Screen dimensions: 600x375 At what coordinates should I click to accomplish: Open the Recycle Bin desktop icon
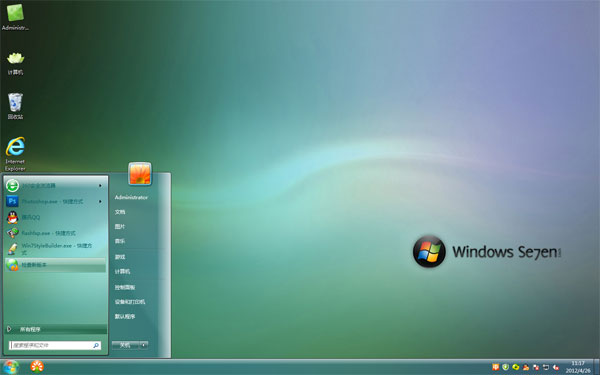(15, 106)
